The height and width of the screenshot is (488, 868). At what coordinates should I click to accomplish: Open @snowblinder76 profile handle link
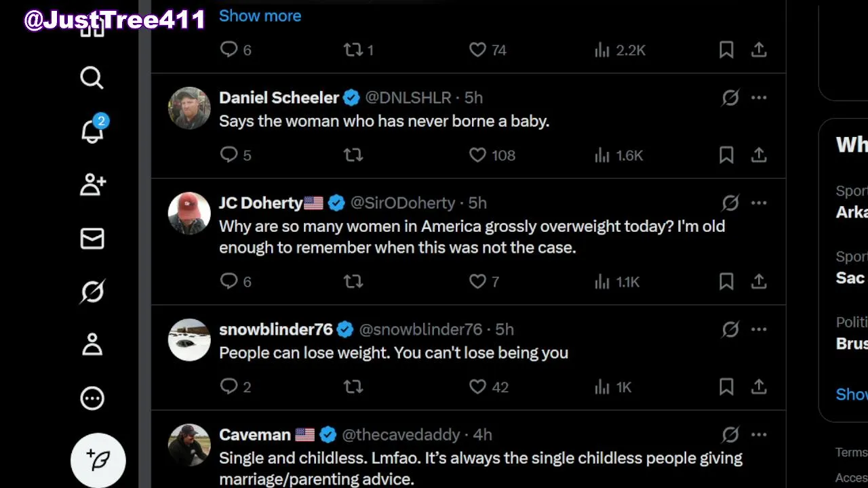pos(420,329)
